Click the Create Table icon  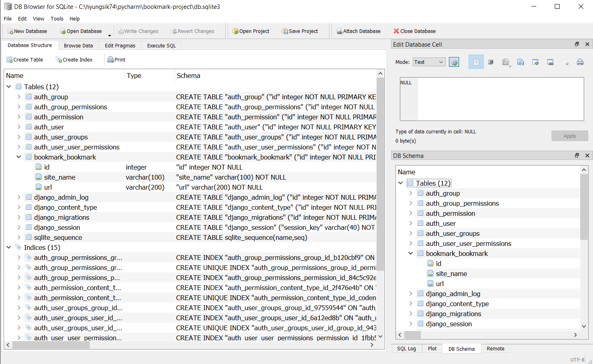[x=10, y=60]
